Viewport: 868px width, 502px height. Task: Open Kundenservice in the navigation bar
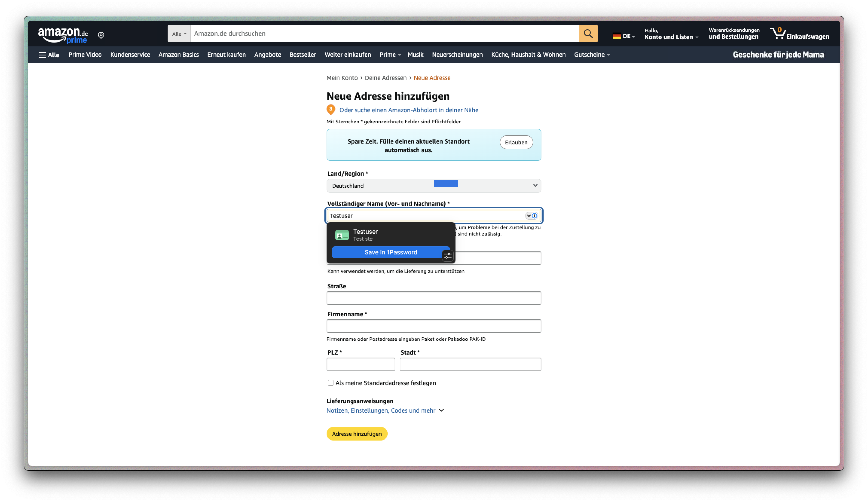coord(130,55)
